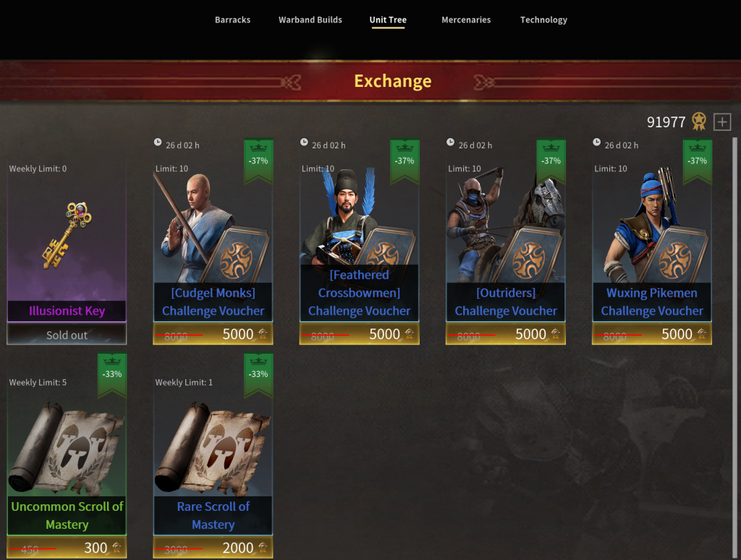Viewport: 741px width, 560px height.
Task: Click the Uncommon Scroll of Mastery icon
Action: point(67,448)
